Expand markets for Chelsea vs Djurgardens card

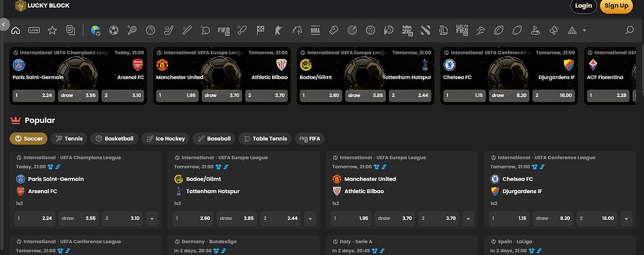(626, 218)
